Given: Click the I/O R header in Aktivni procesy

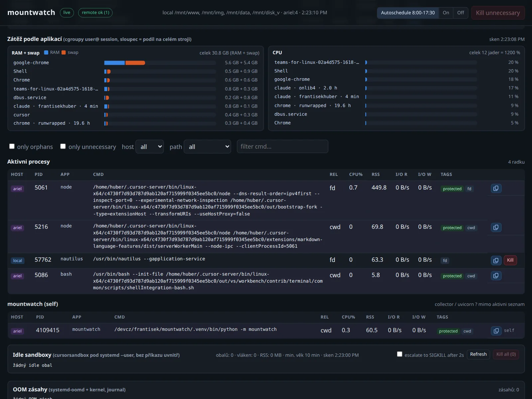Looking at the screenshot, I should pyautogui.click(x=401, y=174).
